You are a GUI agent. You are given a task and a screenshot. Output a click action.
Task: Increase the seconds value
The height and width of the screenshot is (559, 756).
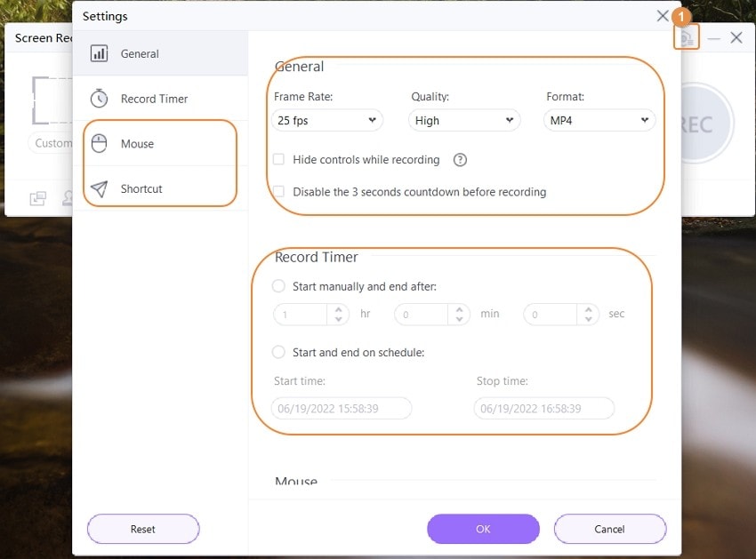[x=589, y=309]
